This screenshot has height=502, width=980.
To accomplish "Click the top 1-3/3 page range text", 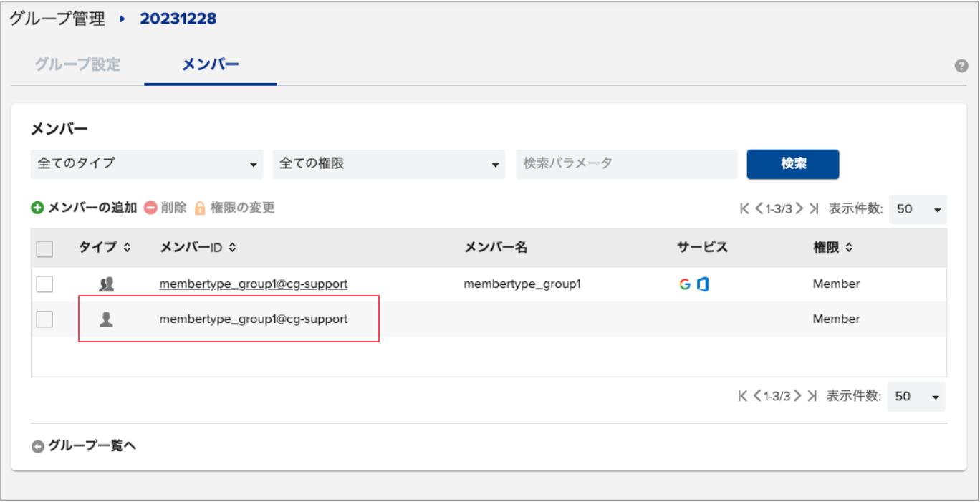I will [x=778, y=209].
